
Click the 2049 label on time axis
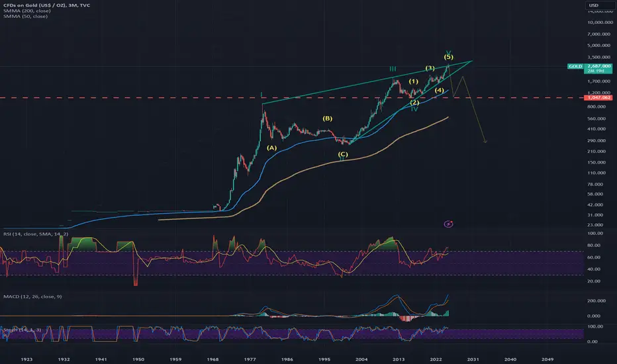coord(547,359)
